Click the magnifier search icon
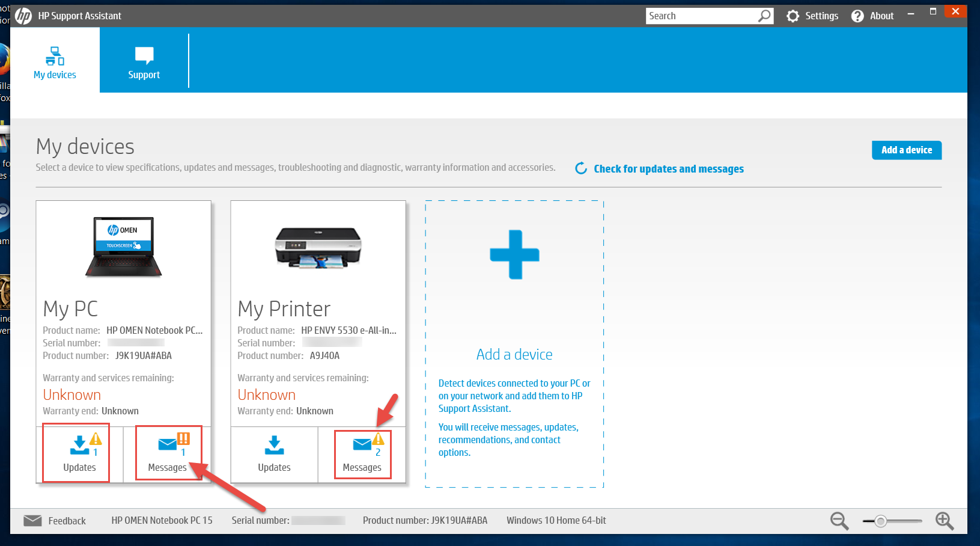Screen dimensions: 980x546 point(764,16)
